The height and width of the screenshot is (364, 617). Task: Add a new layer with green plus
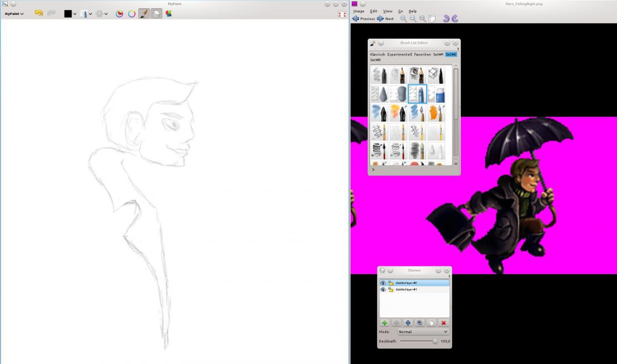[384, 323]
